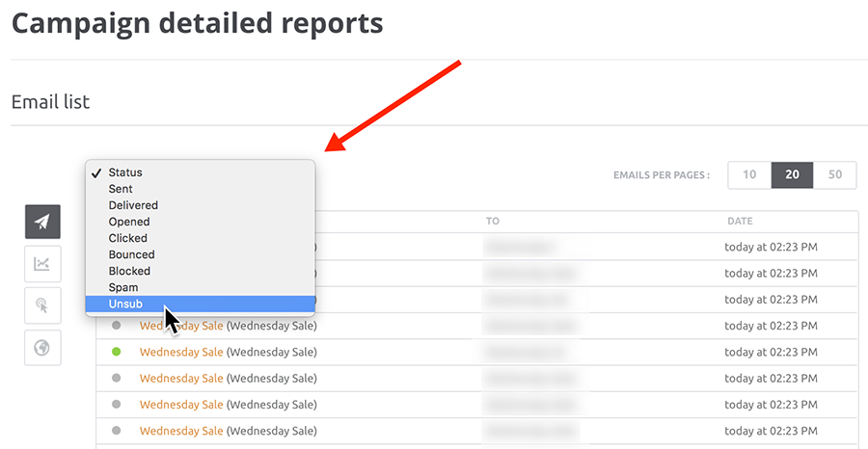Viewport: 868px width, 449px height.
Task: Show 10 emails per page
Action: 749,174
